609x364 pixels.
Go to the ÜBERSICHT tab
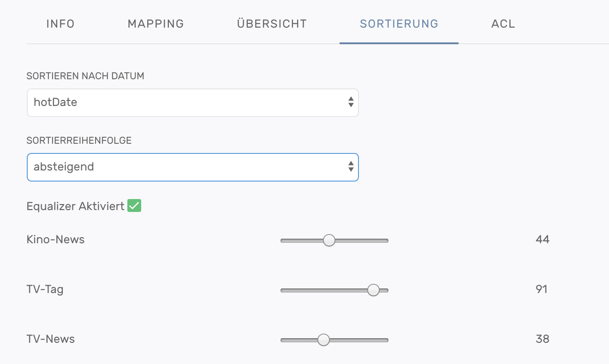click(272, 24)
